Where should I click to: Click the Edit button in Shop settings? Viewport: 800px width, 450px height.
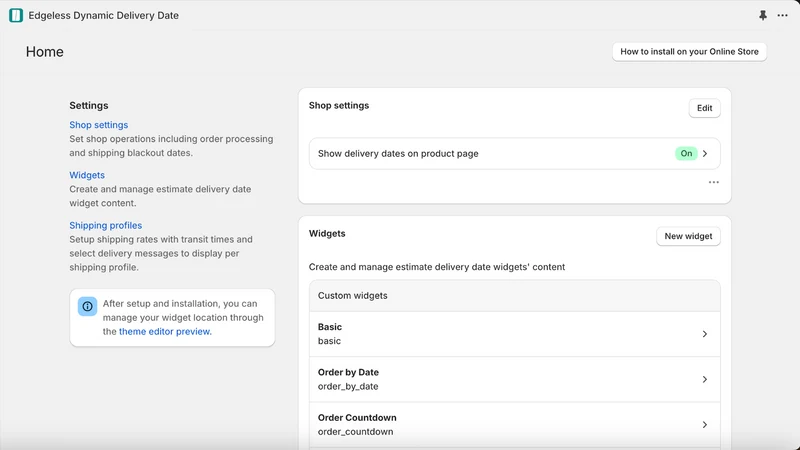(704, 108)
